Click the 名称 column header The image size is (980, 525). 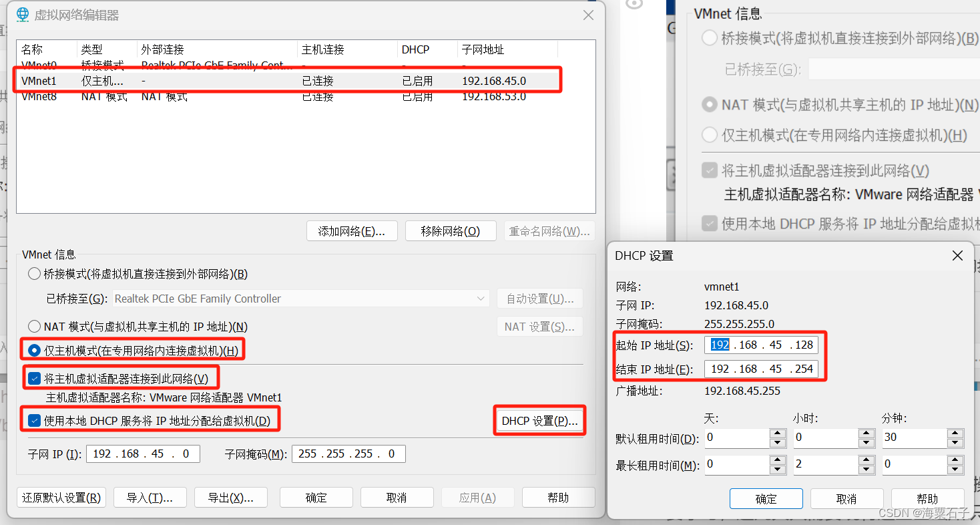pyautogui.click(x=47, y=49)
